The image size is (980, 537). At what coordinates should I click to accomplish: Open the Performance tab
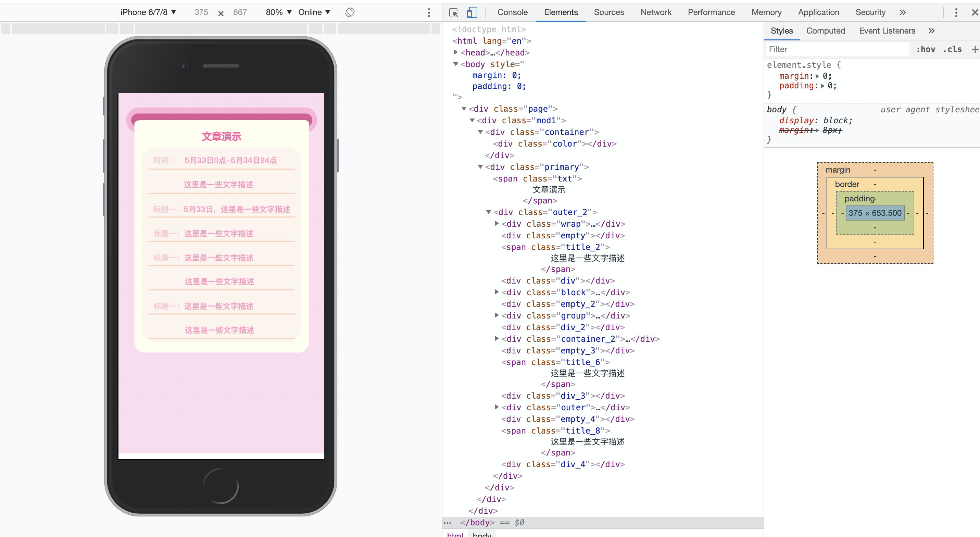[712, 12]
